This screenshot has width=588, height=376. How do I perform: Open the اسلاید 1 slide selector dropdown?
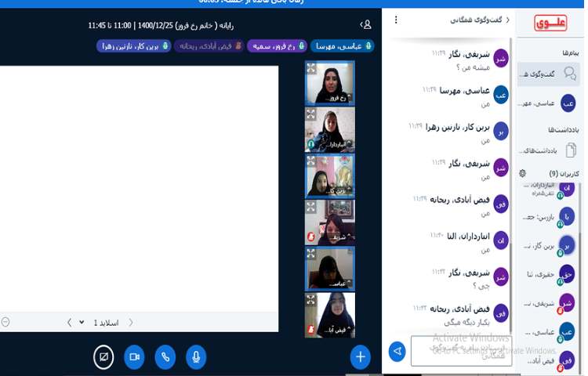[101, 323]
